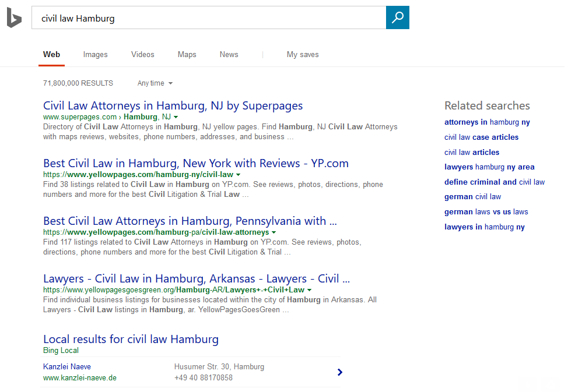
Task: Expand the superpages.com URL dropdown arrow
Action: [x=176, y=117]
